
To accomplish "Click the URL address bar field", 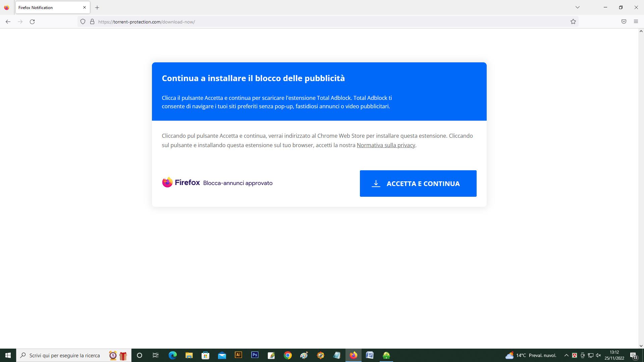I will coord(302,22).
